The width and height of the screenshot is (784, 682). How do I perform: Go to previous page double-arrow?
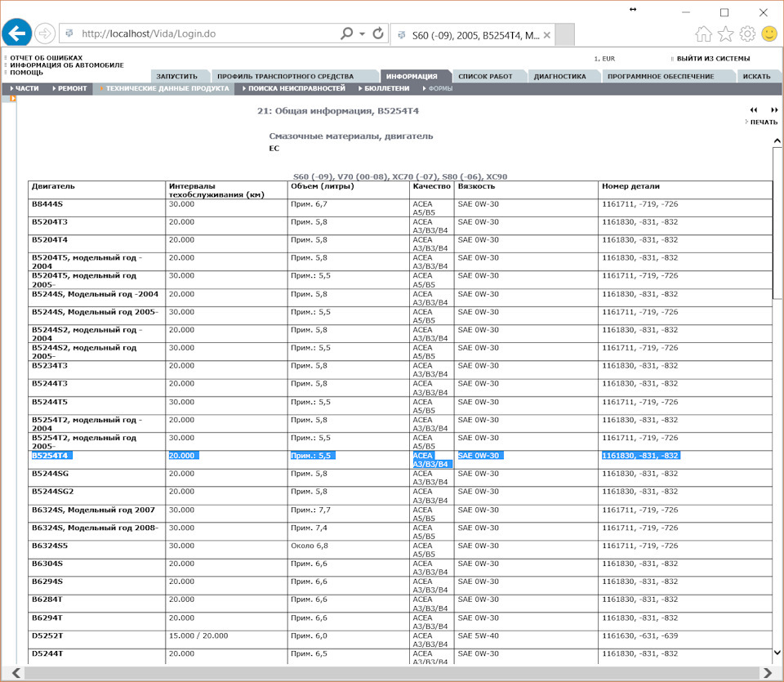click(753, 110)
